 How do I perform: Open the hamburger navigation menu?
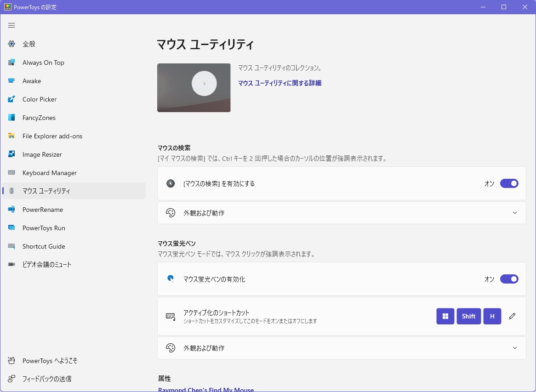coord(11,25)
